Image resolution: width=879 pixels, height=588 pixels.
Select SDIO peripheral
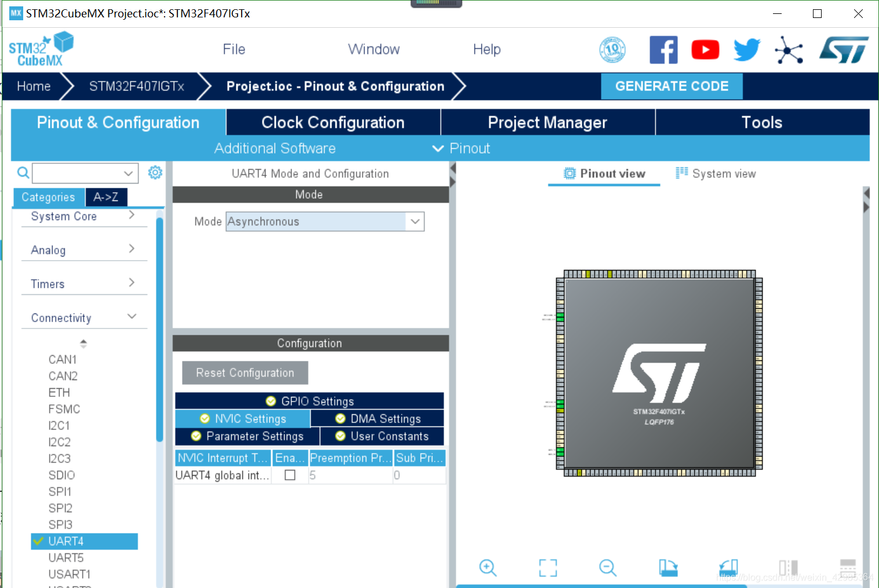[x=61, y=475]
